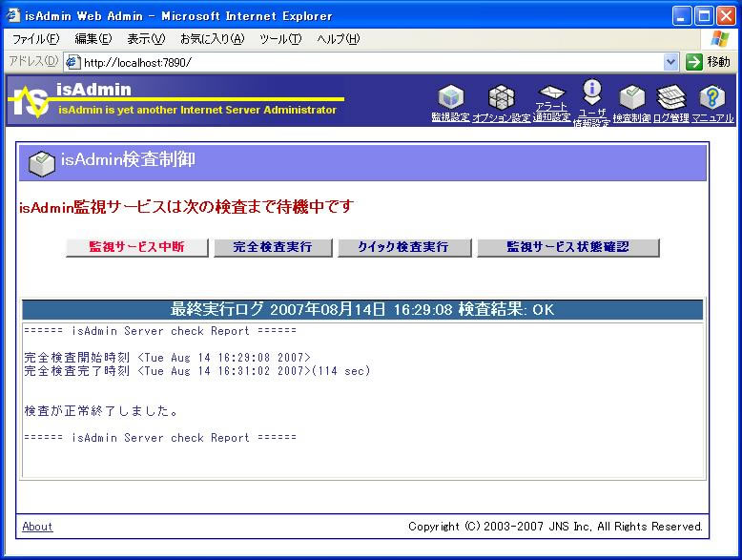The width and height of the screenshot is (742, 560).
Task: Open the ファイル(F) menu
Action: pyautogui.click(x=36, y=39)
